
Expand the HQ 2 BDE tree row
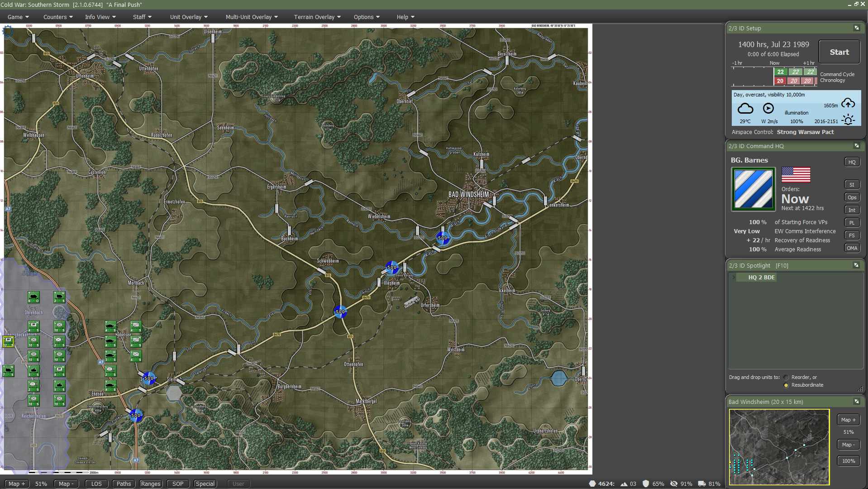[734, 277]
